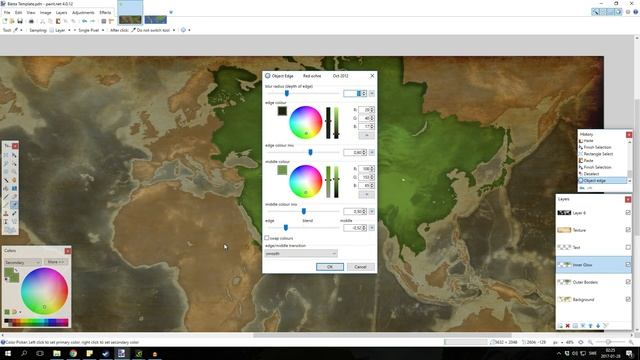Click the Copy icon in toolbar
The width and height of the screenshot is (640, 360).
click(50, 21)
